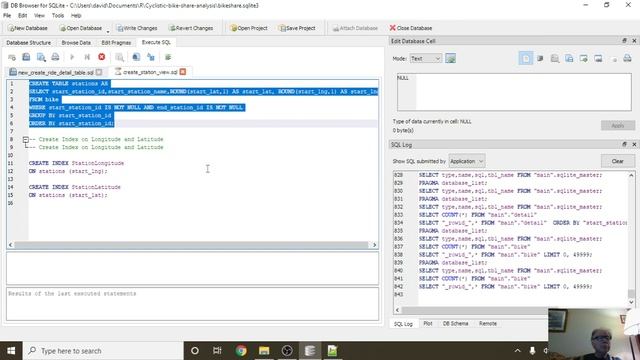640x360 pixels.
Task: Click the save SQL file disk icon
Action: tap(26, 57)
